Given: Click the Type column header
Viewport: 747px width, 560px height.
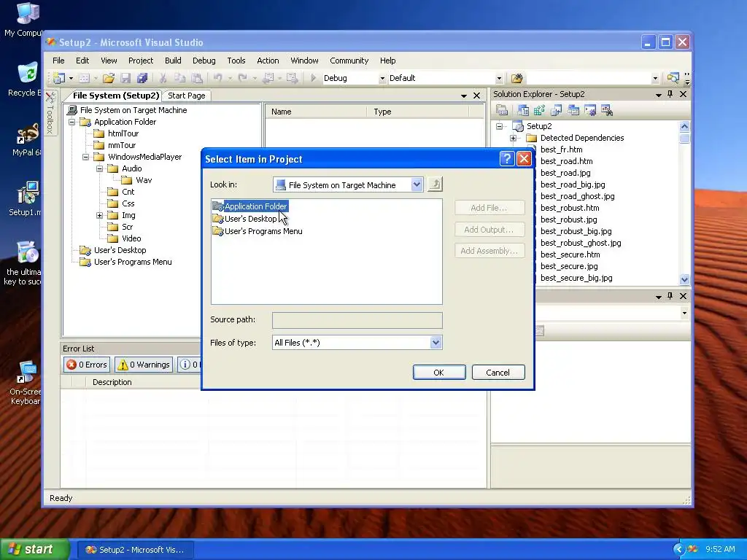Looking at the screenshot, I should pos(417,112).
